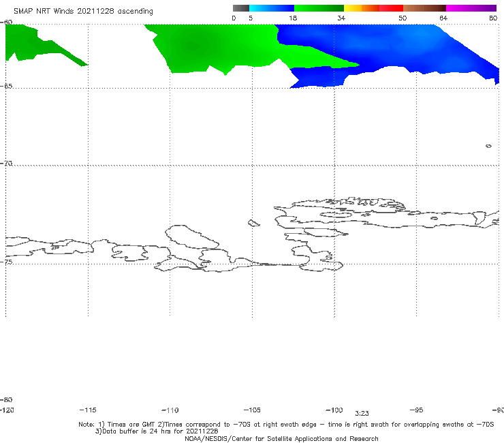Click the cyan-blue 5-18 color bar segment
The width and height of the screenshot is (504, 443).
(x=272, y=8)
